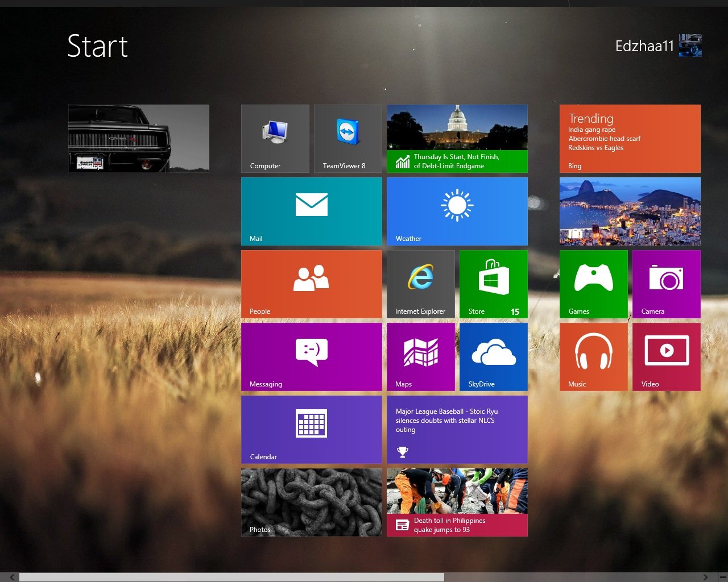728x582 pixels.
Task: Open the Games tile
Action: click(594, 284)
